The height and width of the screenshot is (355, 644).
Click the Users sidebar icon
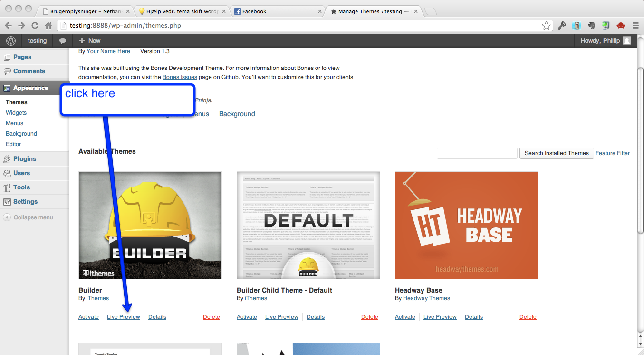pyautogui.click(x=7, y=173)
